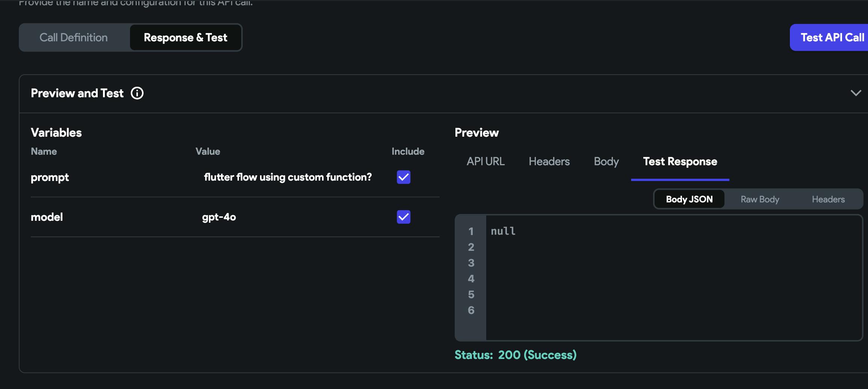Image resolution: width=868 pixels, height=389 pixels.
Task: Click the Status 200 (Success) text
Action: (x=516, y=355)
